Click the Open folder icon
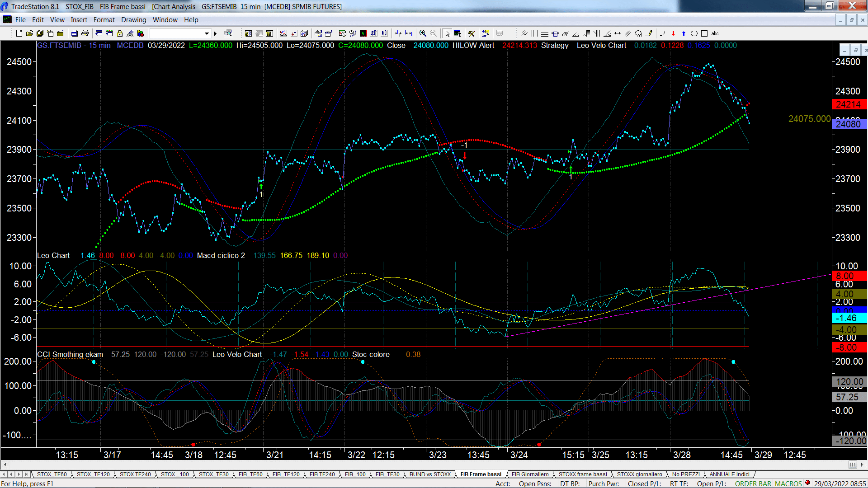The width and height of the screenshot is (868, 488). click(x=29, y=33)
